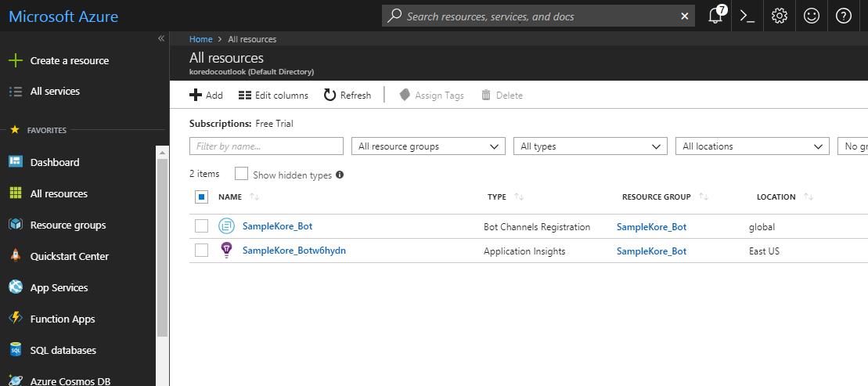Open the notifications bell icon
The height and width of the screenshot is (386, 868).
pos(715,16)
